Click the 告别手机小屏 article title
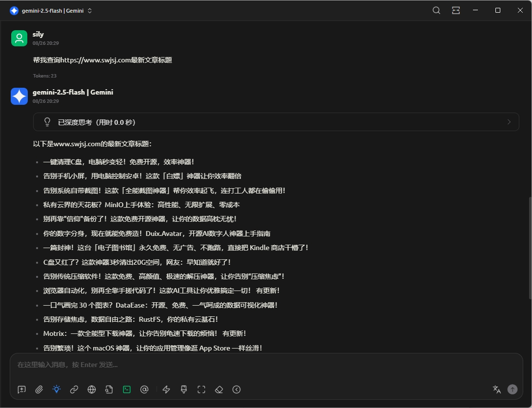532x408 pixels. point(142,176)
